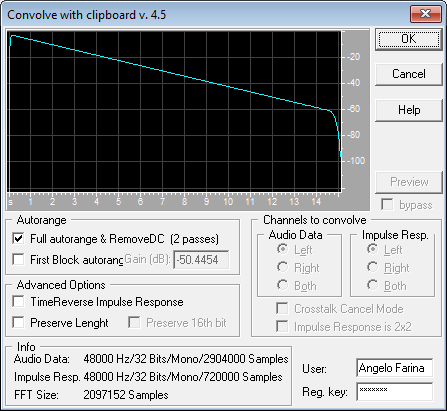Select Impulse Resp. Right radio button

click(x=373, y=267)
